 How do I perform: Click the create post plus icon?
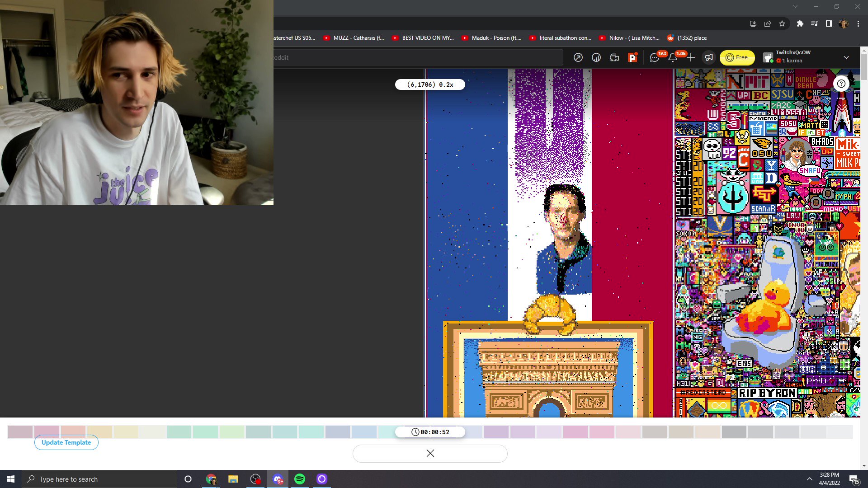pyautogui.click(x=691, y=57)
